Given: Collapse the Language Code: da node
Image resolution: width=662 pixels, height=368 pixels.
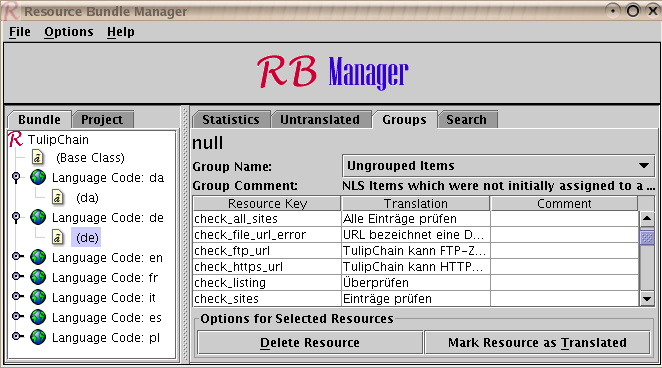Looking at the screenshot, I should [16, 177].
